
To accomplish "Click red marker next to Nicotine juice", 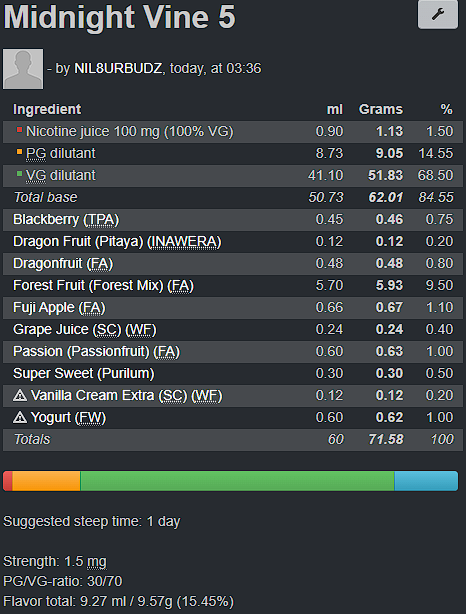I will [19, 130].
